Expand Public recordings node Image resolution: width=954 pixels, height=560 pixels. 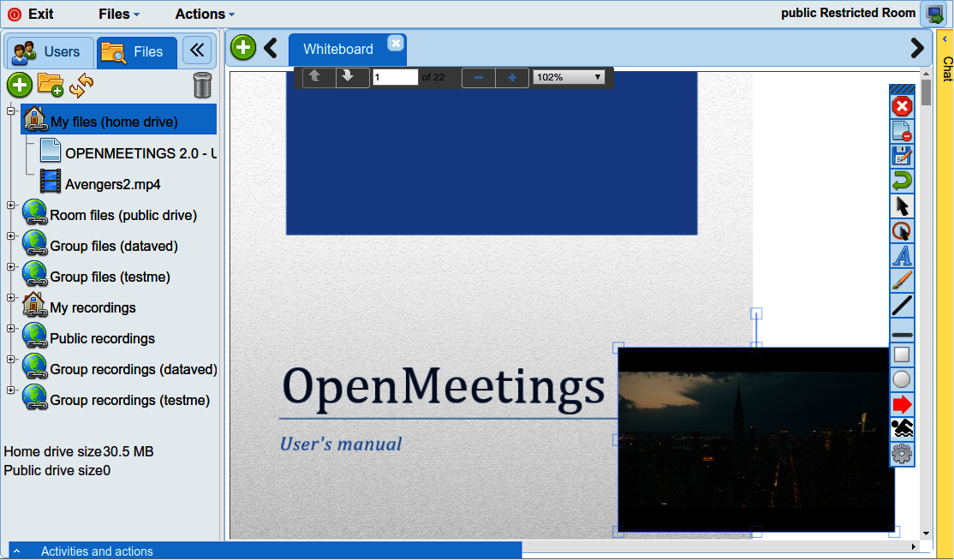click(x=10, y=328)
